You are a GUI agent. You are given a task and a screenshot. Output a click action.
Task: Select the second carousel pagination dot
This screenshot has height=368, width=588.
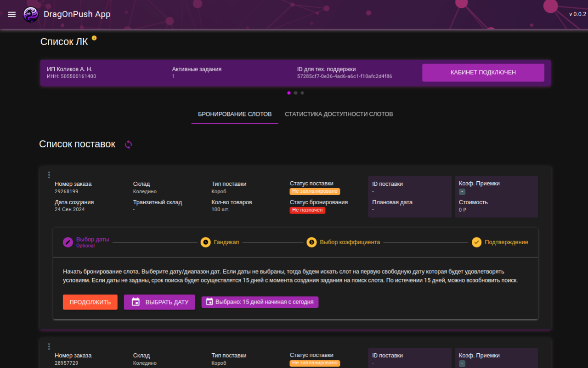[x=295, y=93]
